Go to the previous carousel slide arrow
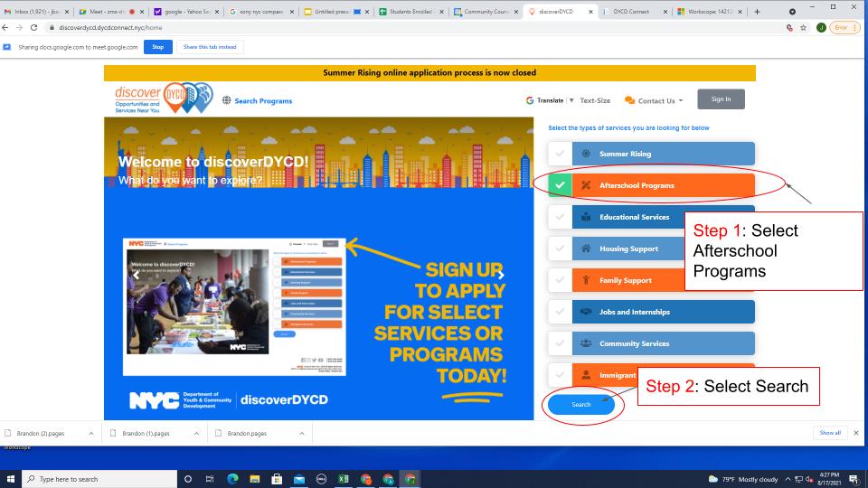This screenshot has height=488, width=868. 137,275
